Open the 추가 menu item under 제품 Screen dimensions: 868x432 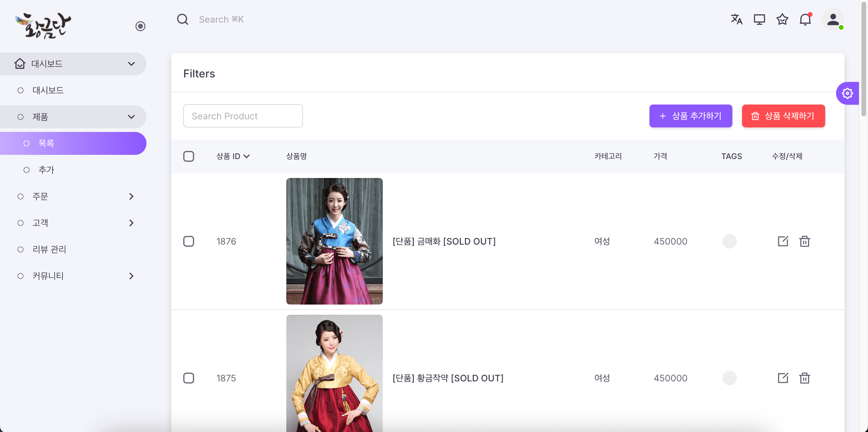click(46, 170)
